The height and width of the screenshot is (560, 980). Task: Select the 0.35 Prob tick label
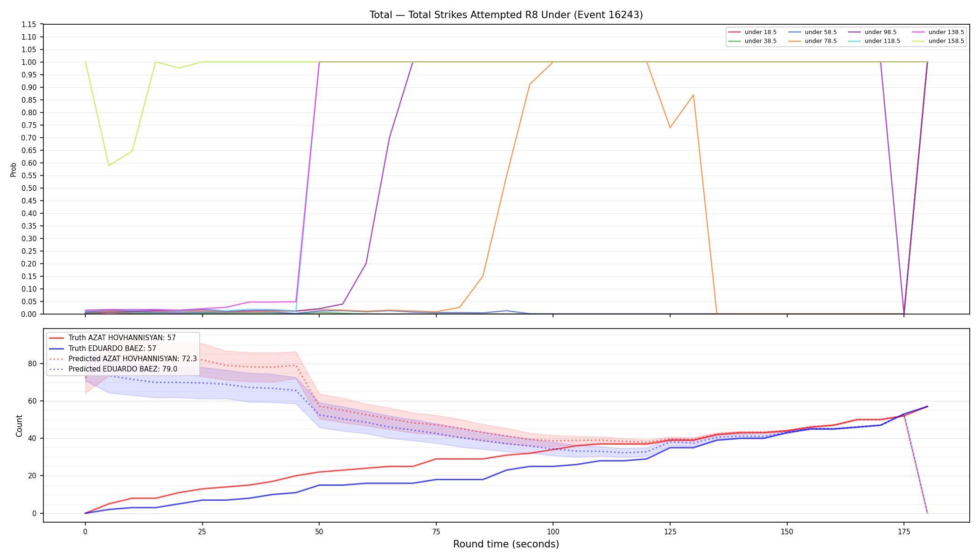click(x=29, y=226)
